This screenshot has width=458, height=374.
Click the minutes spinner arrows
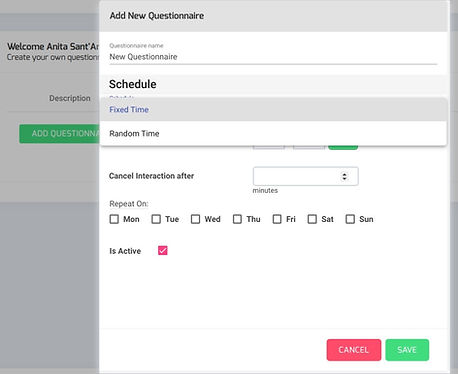click(x=344, y=176)
